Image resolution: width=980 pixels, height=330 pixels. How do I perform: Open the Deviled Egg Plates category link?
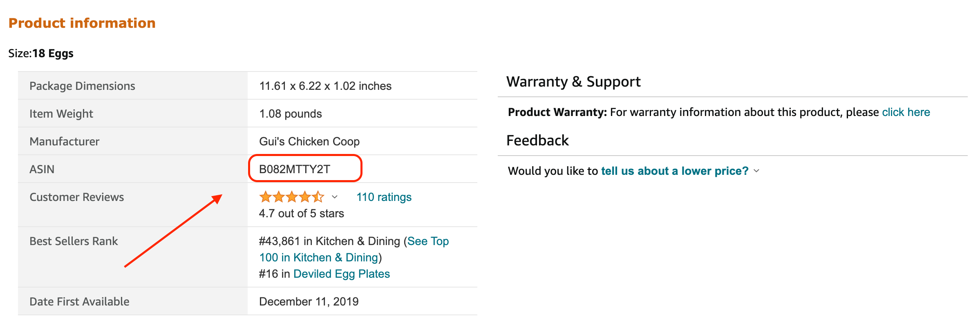342,274
